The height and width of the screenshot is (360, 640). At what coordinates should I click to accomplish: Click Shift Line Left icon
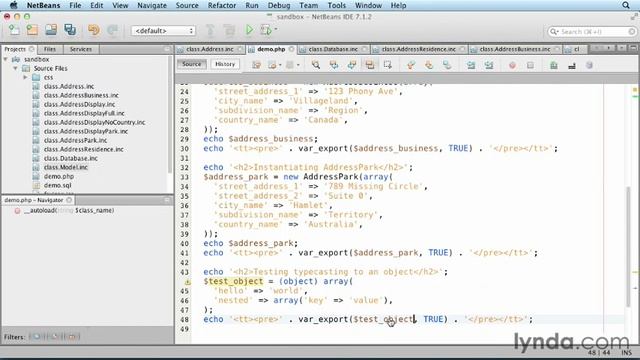(471, 65)
